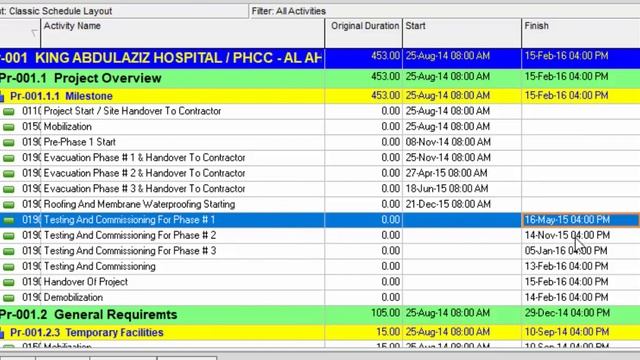This screenshot has width=640, height=360.
Task: Select 'Roofing And Membrane Waterproofing Starting' activity
Action: click(139, 204)
